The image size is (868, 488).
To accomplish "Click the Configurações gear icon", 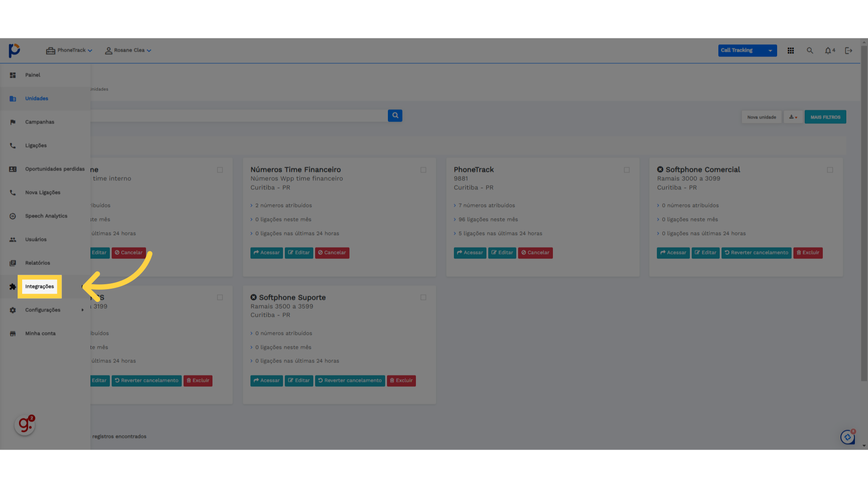I will (x=13, y=310).
